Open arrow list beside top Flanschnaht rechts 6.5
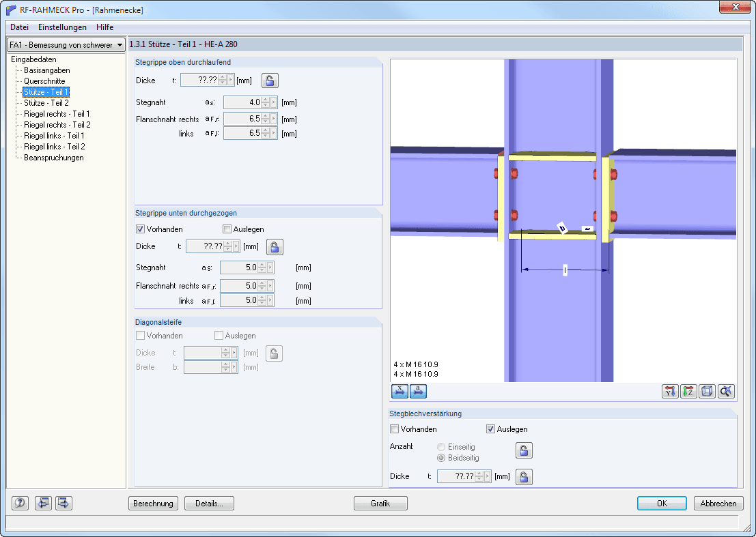Viewport: 756px width, 537px height. 274,119
